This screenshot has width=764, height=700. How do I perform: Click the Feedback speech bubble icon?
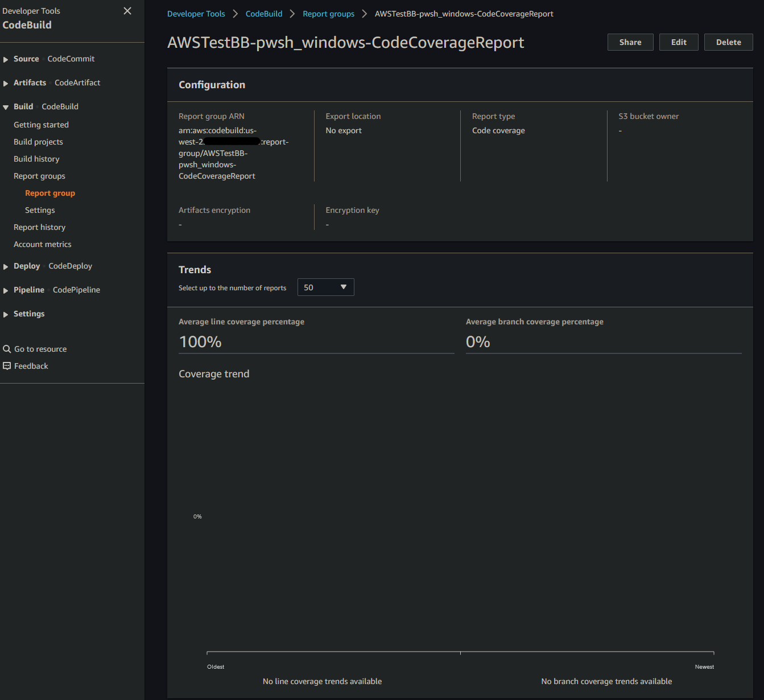(7, 366)
